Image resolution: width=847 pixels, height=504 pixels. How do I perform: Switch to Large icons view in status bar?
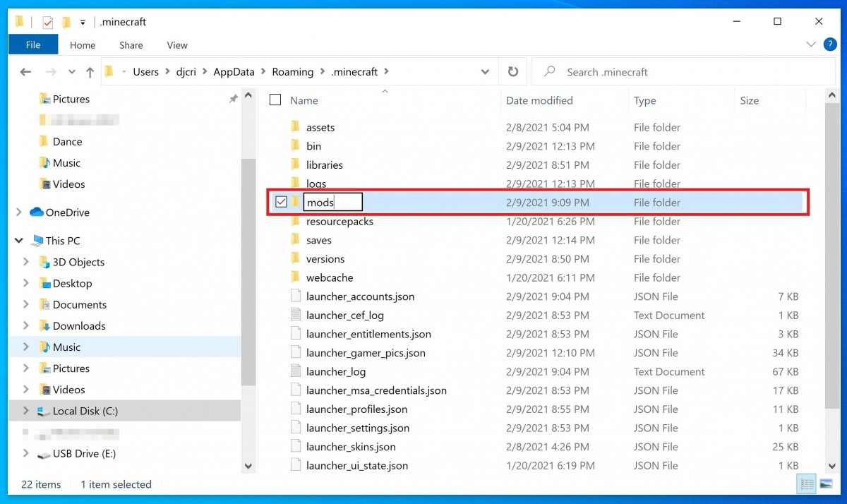point(825,484)
